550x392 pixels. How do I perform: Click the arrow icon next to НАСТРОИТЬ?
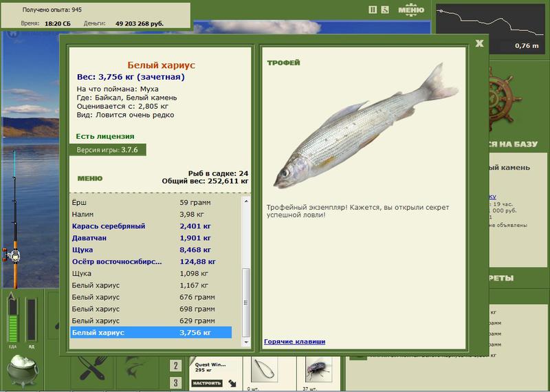[x=232, y=383]
